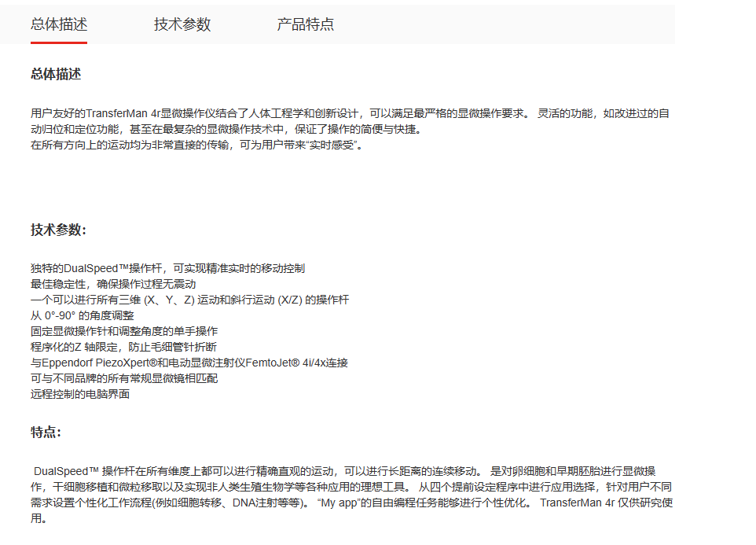Click the line 独特的DualSpeed™操作杆
This screenshot has height=545, width=756.
168,268
